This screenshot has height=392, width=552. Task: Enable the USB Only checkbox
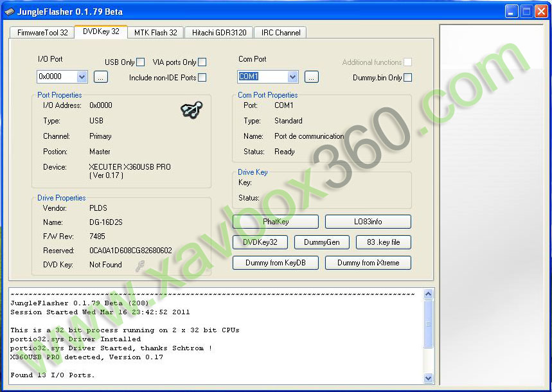point(140,62)
